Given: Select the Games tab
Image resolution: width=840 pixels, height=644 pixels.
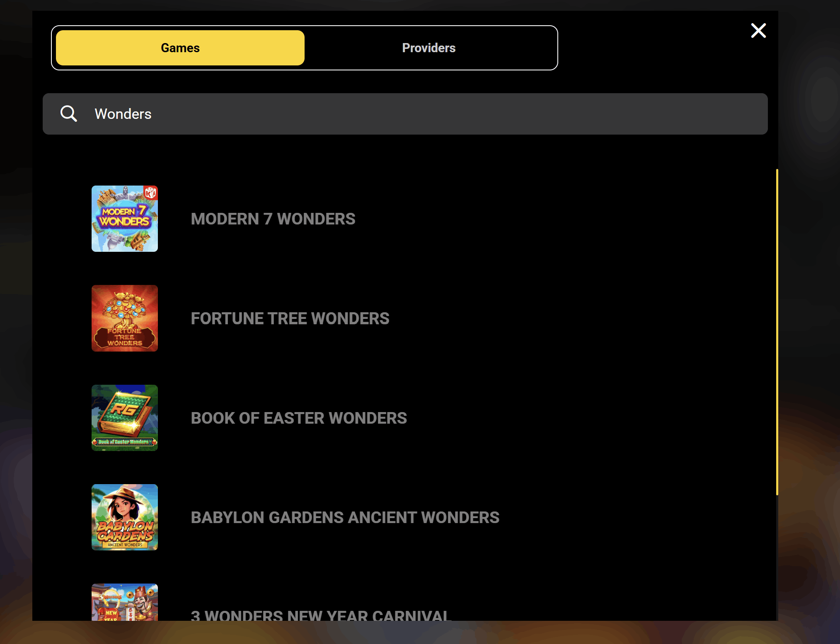Looking at the screenshot, I should coord(180,48).
